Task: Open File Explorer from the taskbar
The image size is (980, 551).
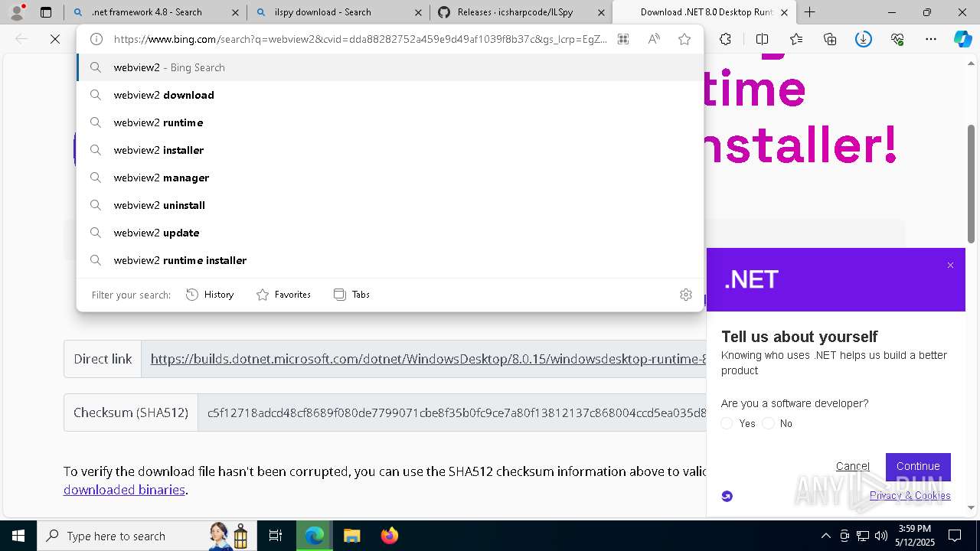Action: [351, 536]
